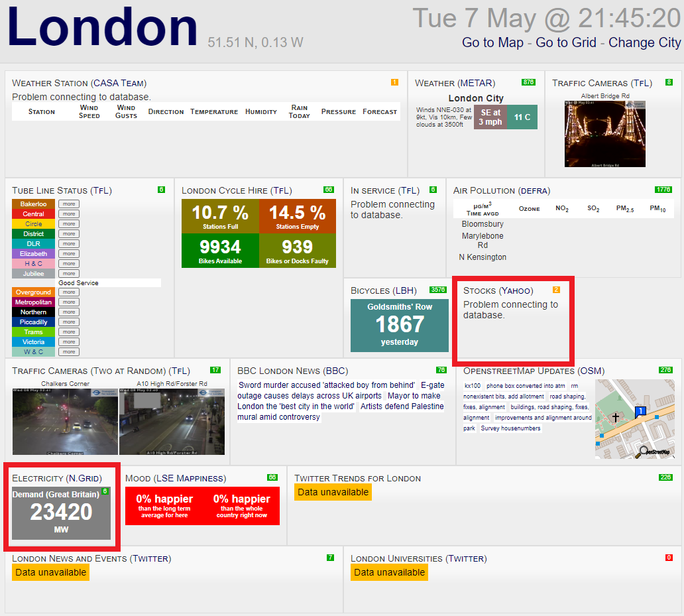684x616 pixels.
Task: Click the green 66 badge on Mood panel
Action: pos(272,477)
